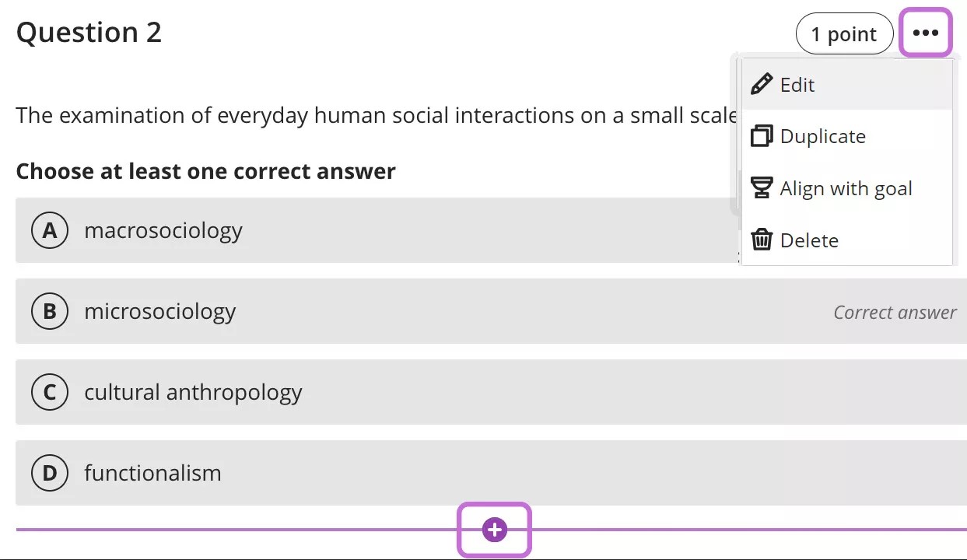The image size is (967, 560).
Task: Click the circled A badge beside macrosociology
Action: [49, 230]
